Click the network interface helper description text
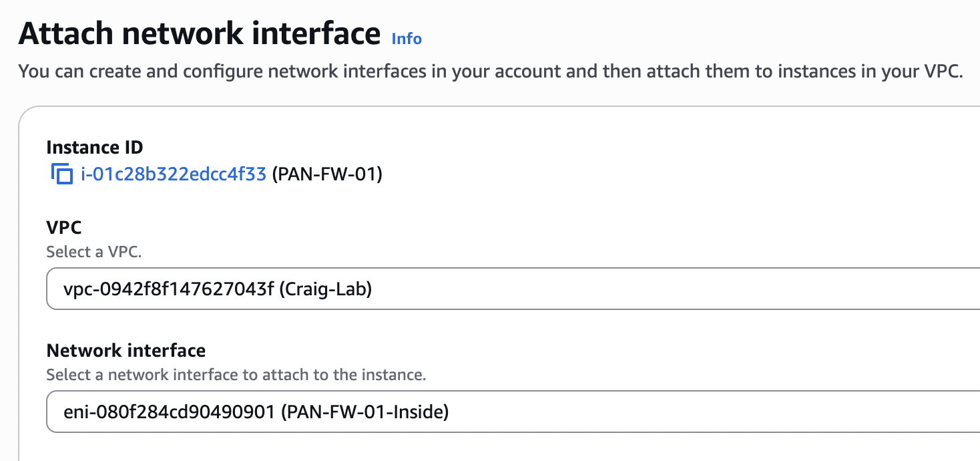 [x=236, y=375]
